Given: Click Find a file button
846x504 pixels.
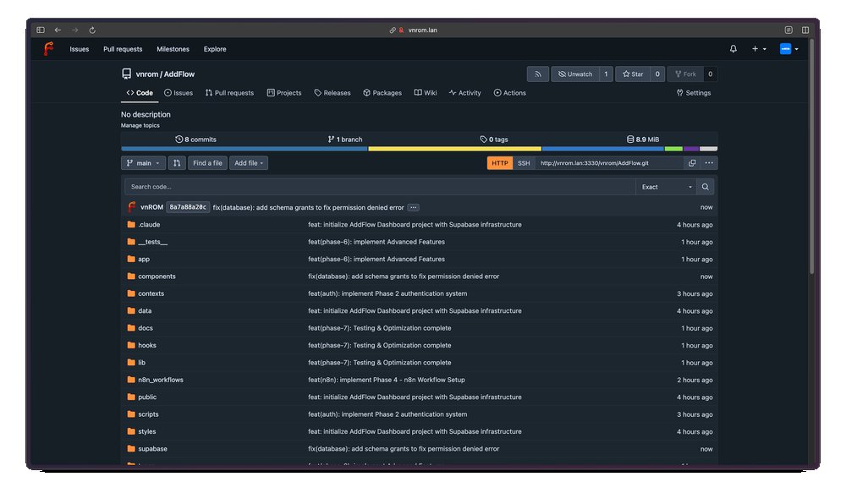Looking at the screenshot, I should [207, 163].
